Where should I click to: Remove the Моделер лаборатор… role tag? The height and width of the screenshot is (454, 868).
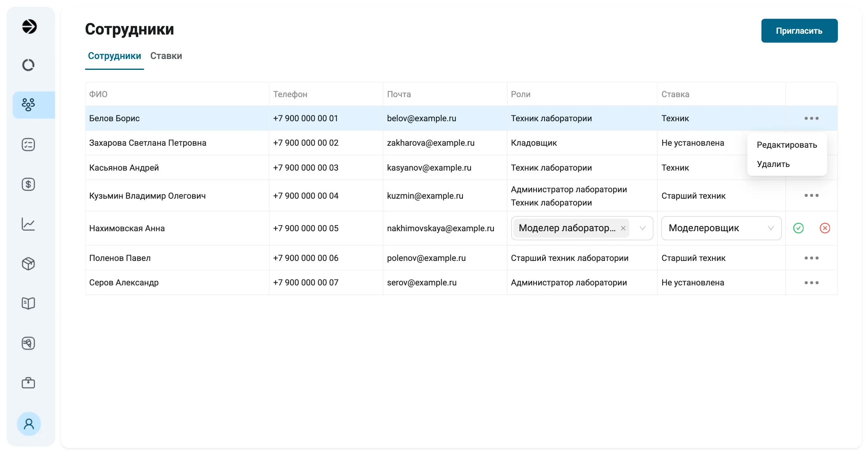point(623,228)
